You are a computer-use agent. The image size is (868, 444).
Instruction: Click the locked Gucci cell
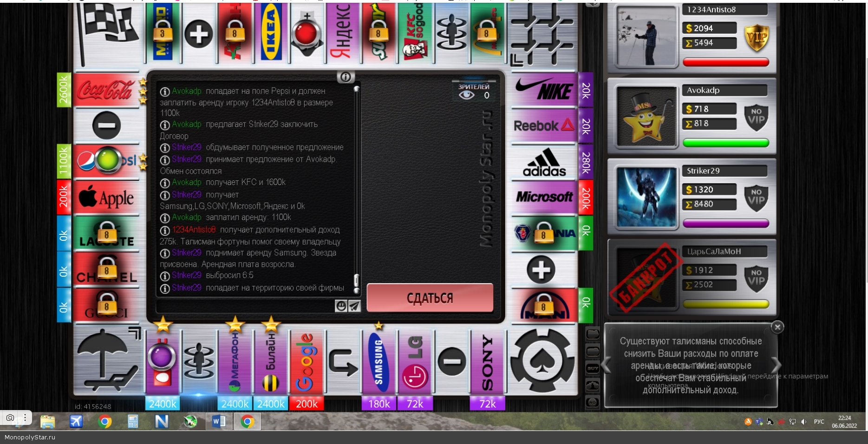click(x=106, y=305)
